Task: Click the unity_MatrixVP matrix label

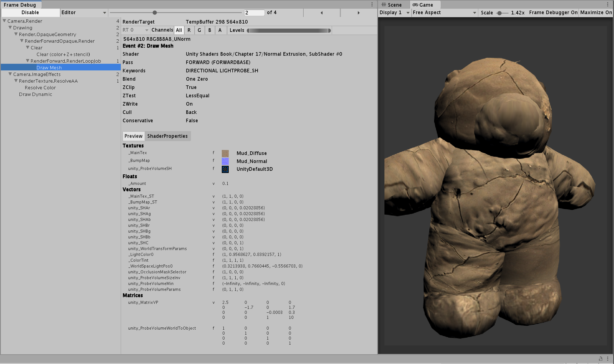Action: pyautogui.click(x=143, y=302)
